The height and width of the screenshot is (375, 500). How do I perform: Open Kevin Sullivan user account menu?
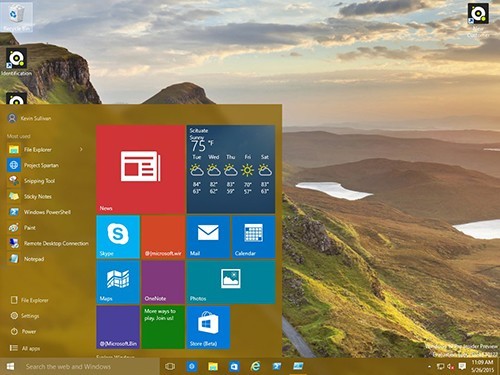[29, 118]
